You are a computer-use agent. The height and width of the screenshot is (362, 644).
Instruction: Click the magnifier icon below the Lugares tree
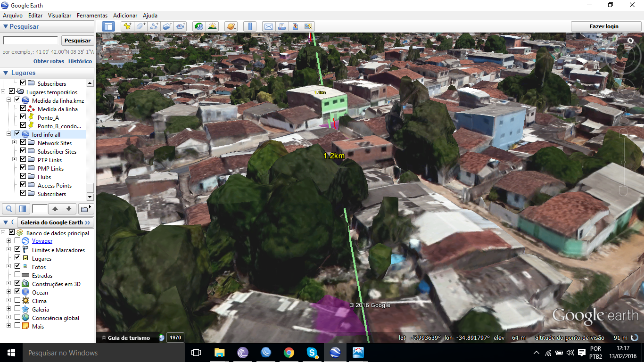pyautogui.click(x=9, y=208)
